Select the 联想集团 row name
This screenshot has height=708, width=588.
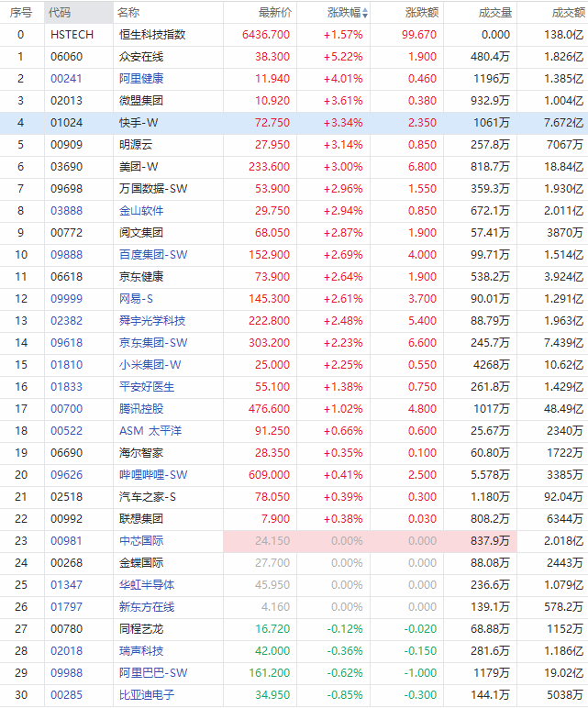(141, 519)
